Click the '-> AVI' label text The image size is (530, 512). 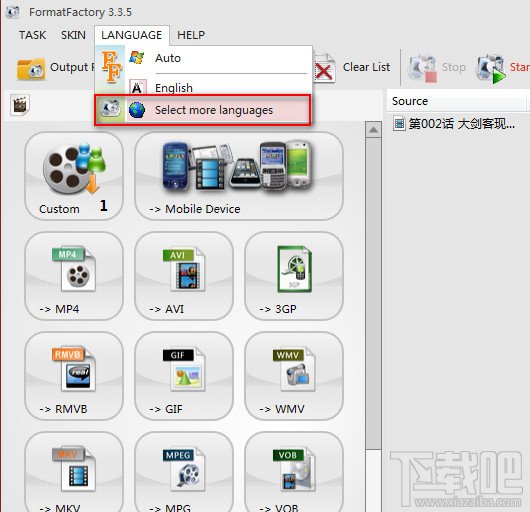167,309
